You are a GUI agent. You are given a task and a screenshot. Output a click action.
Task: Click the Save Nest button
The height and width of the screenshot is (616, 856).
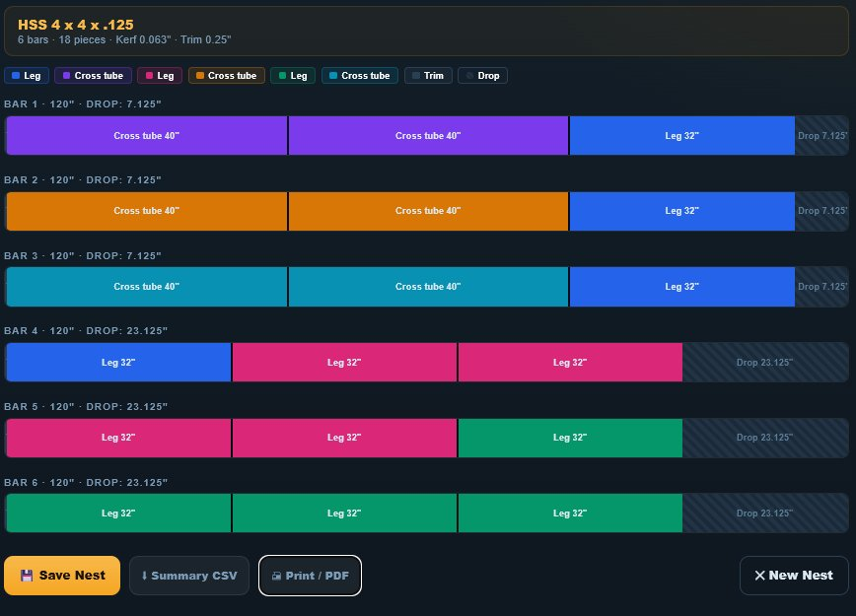pyautogui.click(x=62, y=575)
